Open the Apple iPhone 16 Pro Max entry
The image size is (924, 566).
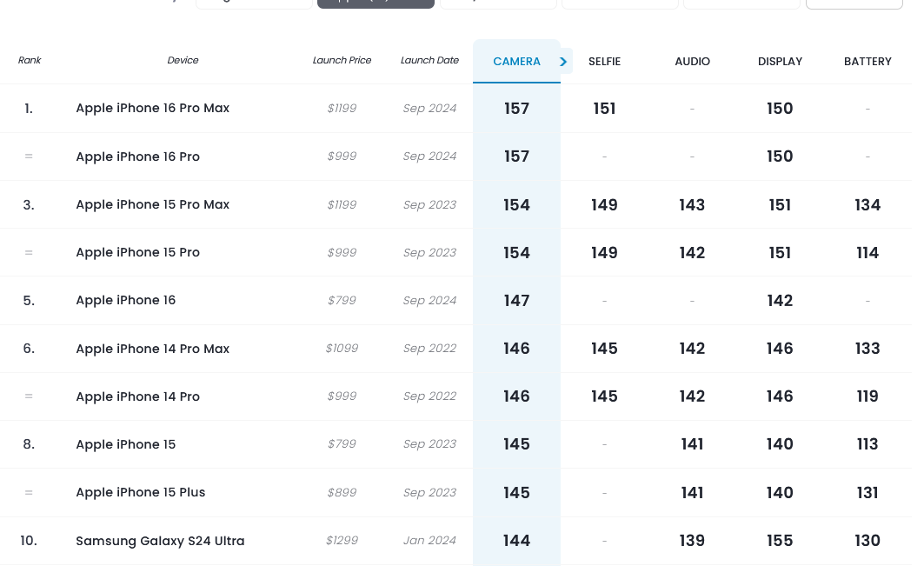153,108
